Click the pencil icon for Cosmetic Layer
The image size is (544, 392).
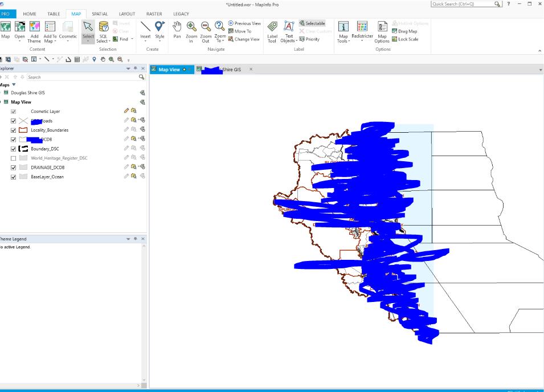tap(126, 111)
